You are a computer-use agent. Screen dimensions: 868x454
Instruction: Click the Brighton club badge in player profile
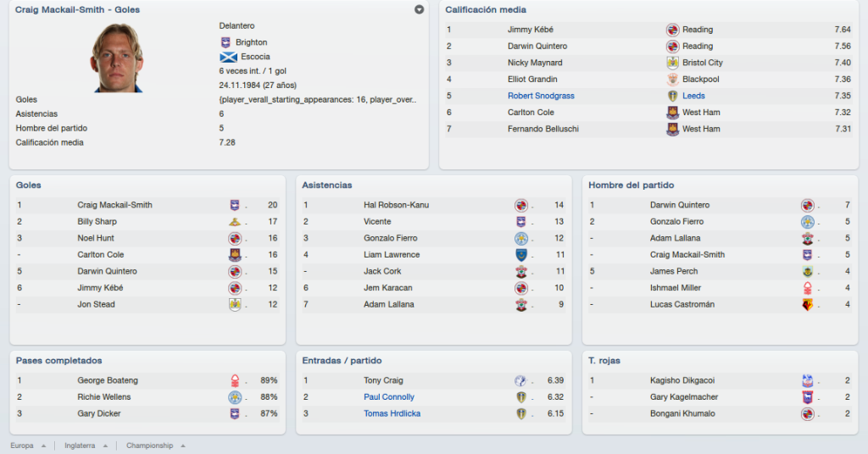click(225, 42)
